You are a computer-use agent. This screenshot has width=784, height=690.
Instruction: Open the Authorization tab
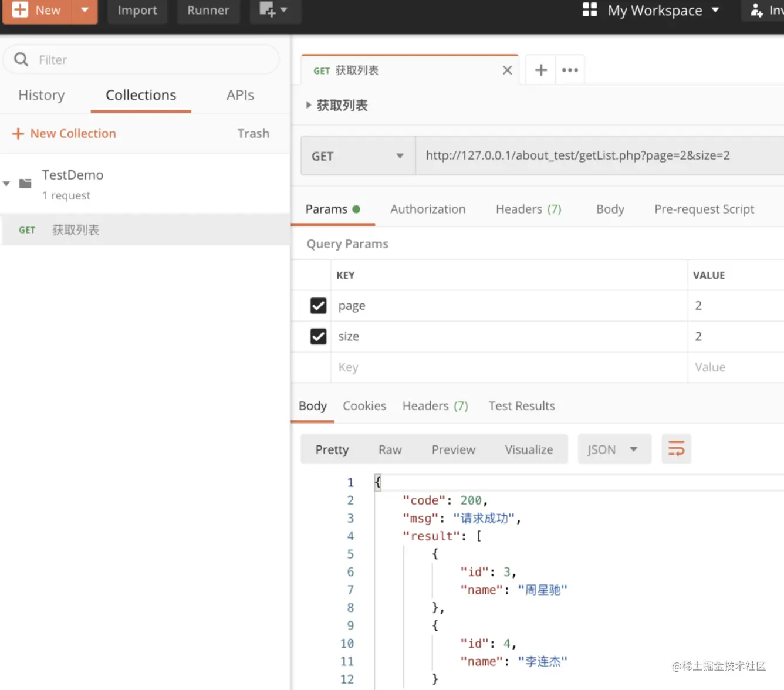click(x=428, y=209)
